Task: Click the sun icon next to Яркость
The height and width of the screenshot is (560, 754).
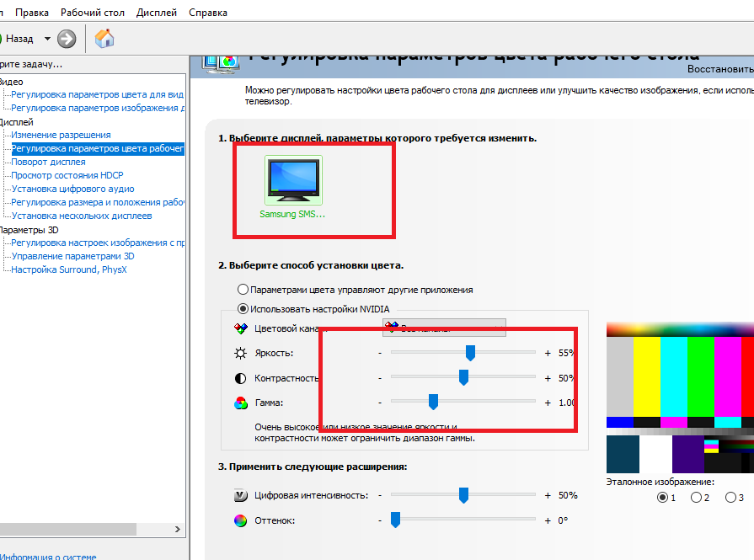Action: 241,353
